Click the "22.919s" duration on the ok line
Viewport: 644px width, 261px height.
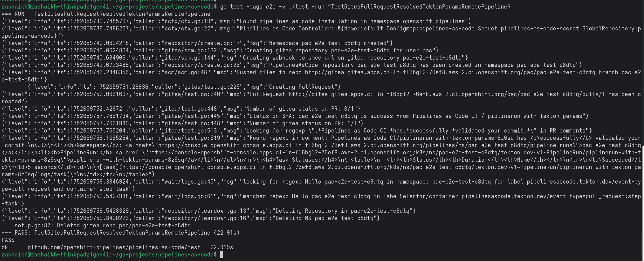click(x=222, y=247)
